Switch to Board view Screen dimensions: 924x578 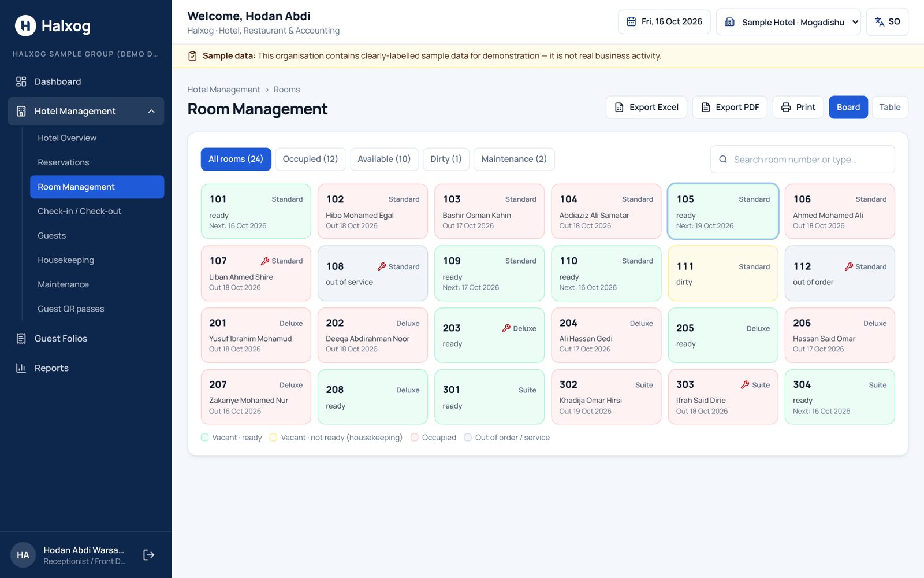(848, 108)
